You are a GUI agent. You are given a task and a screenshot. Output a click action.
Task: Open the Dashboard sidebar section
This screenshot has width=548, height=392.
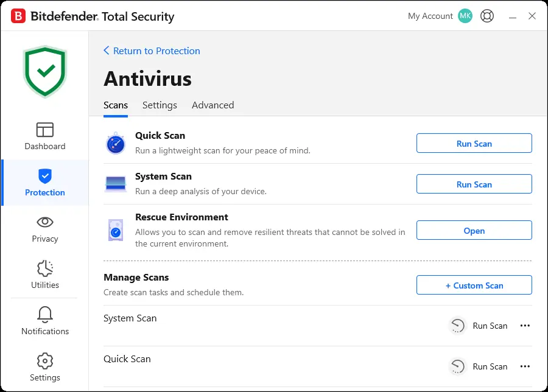click(x=44, y=136)
